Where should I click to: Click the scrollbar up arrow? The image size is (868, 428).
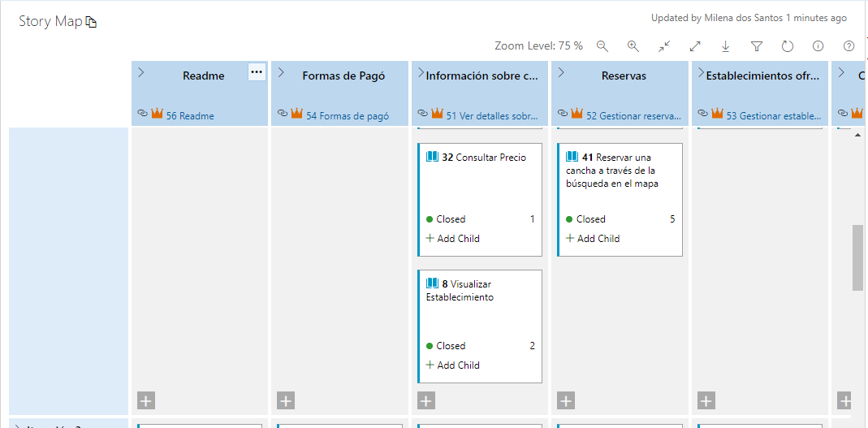point(858,135)
